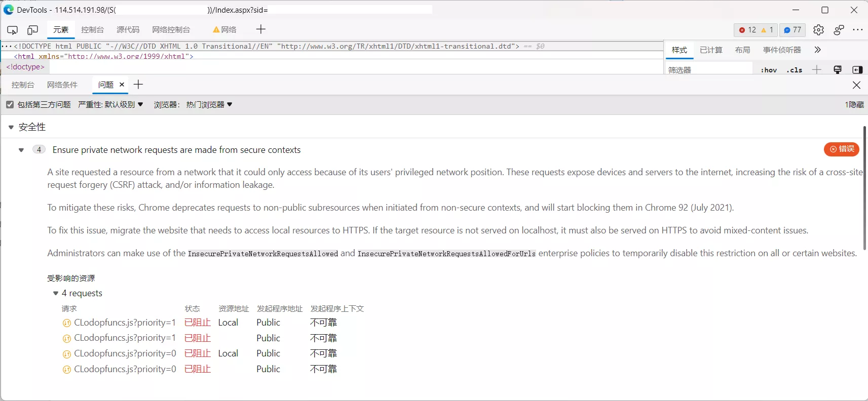
Task: Open 严重性 默认级别 dropdown
Action: coord(110,104)
